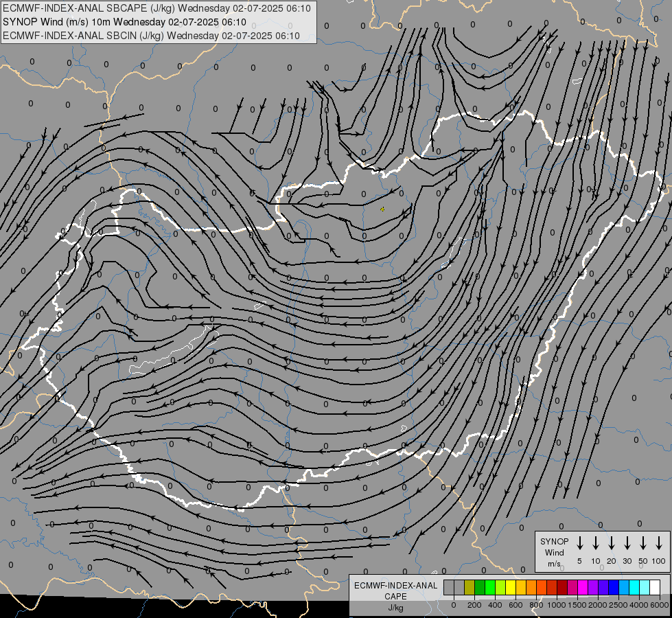Pick the light cyan CAPE swatch
672x618 pixels.
(x=644, y=587)
